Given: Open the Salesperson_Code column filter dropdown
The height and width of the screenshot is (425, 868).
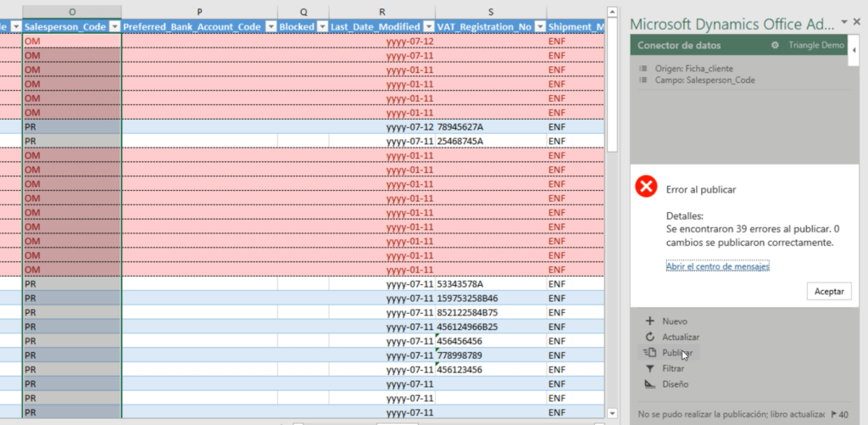Looking at the screenshot, I should tap(114, 27).
